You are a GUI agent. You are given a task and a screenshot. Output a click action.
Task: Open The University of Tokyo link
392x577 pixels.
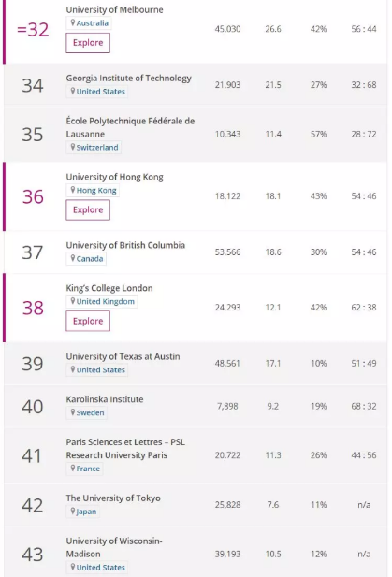(113, 498)
